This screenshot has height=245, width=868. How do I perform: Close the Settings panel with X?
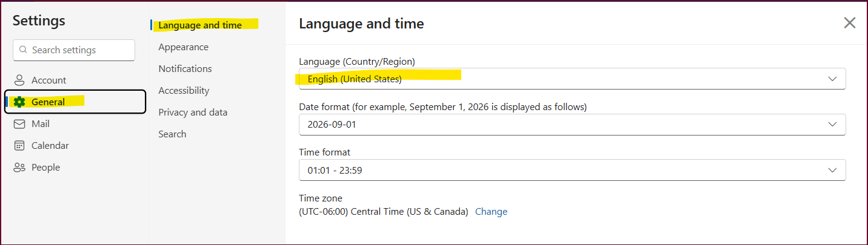(850, 23)
